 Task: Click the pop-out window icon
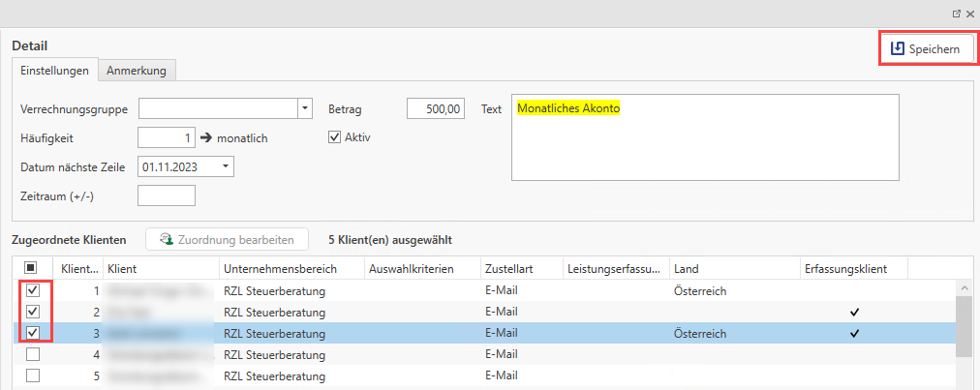pyautogui.click(x=957, y=14)
